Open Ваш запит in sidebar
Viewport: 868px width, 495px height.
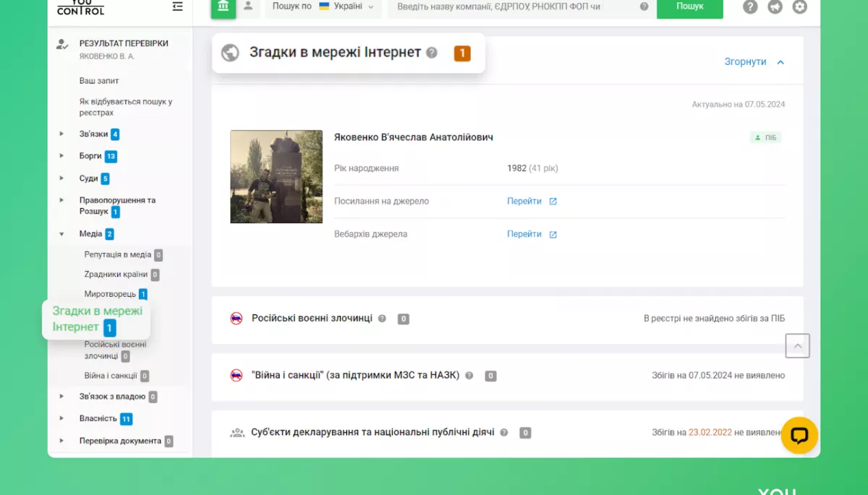[99, 81]
